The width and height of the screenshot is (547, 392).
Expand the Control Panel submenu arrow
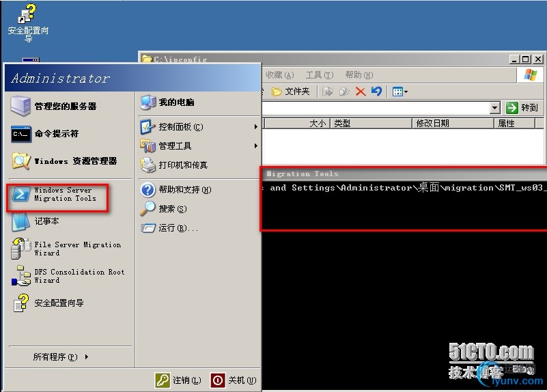[255, 126]
